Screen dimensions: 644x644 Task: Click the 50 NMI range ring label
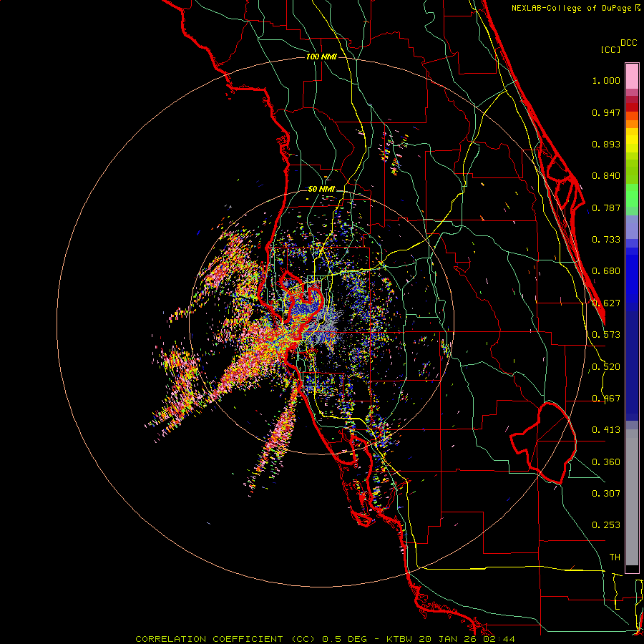click(321, 190)
